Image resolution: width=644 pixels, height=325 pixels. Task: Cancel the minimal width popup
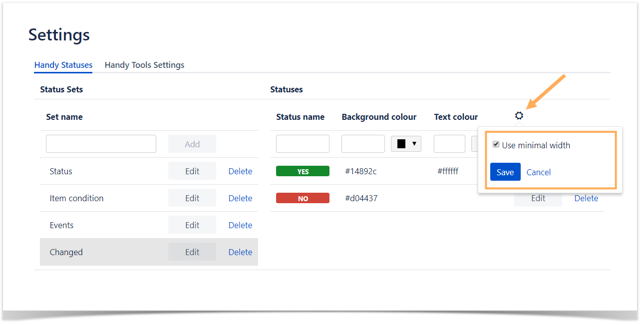(x=538, y=172)
